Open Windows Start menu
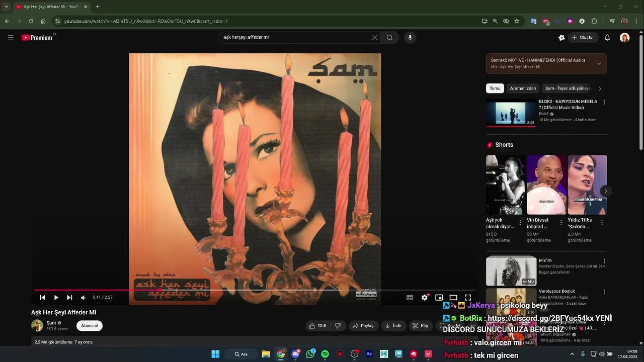This screenshot has height=362, width=644. pyautogui.click(x=215, y=354)
